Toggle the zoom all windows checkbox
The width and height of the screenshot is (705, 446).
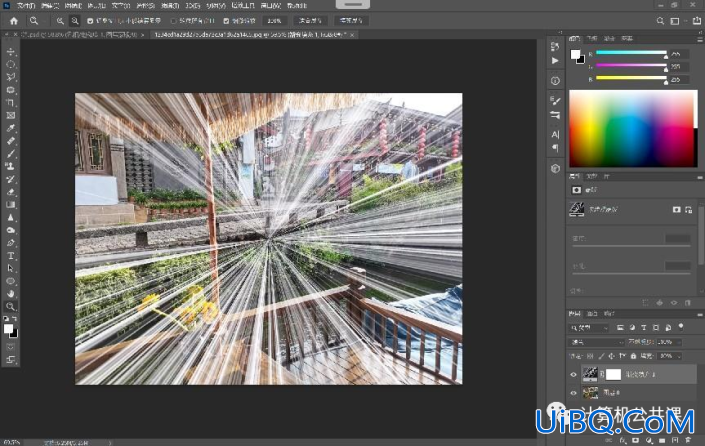(174, 21)
